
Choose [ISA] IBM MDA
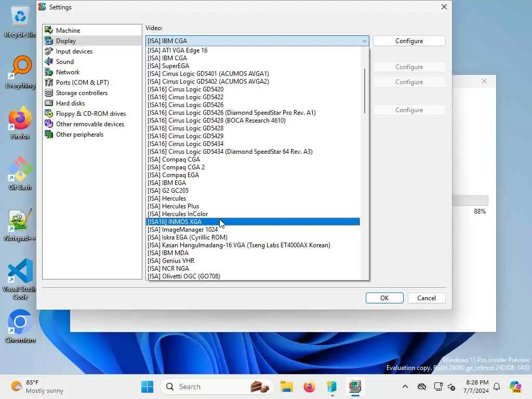pyautogui.click(x=253, y=253)
